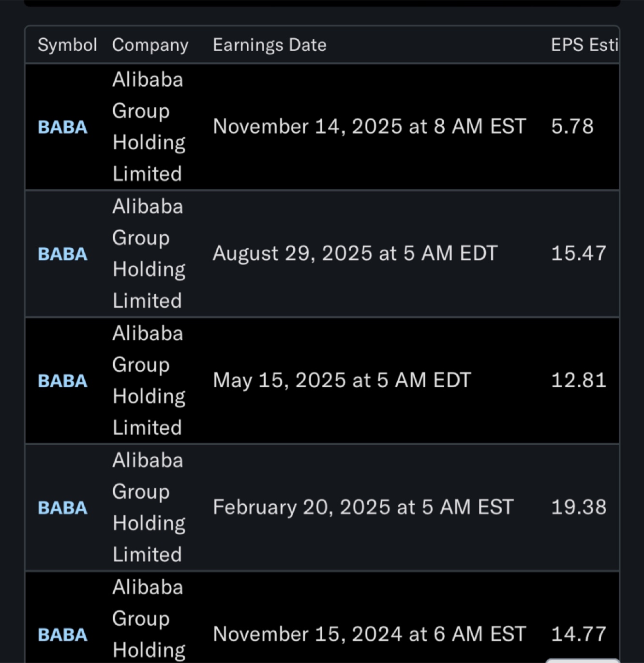The image size is (644, 663).
Task: Open BABA link in November 14, 2025 row
Action: 62,127
